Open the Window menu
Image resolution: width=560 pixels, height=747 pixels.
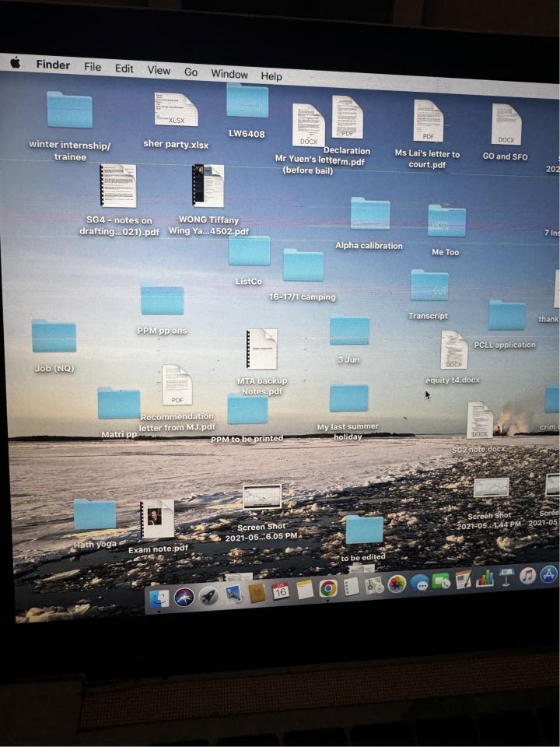point(229,74)
